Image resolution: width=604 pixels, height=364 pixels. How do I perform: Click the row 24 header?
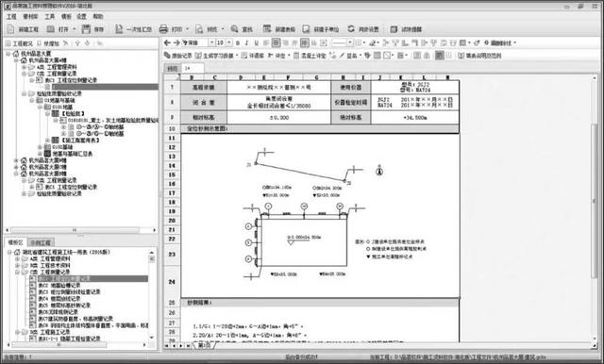point(172,282)
